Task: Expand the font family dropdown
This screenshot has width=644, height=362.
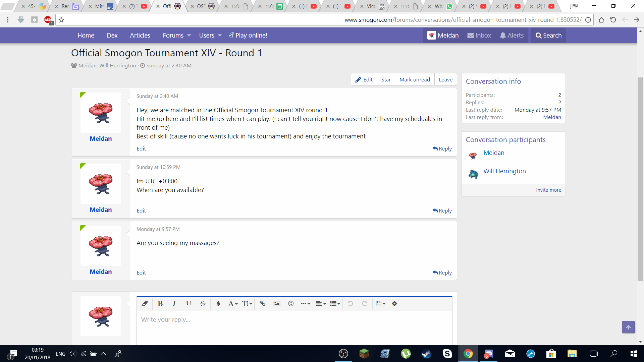Action: point(233,304)
